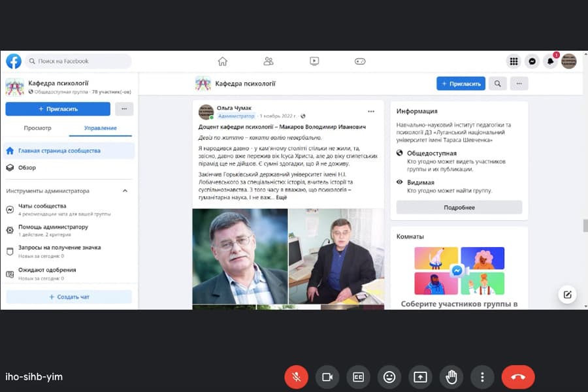Open the new message compose icon
Image resolution: width=588 pixels, height=392 pixels.
(567, 295)
